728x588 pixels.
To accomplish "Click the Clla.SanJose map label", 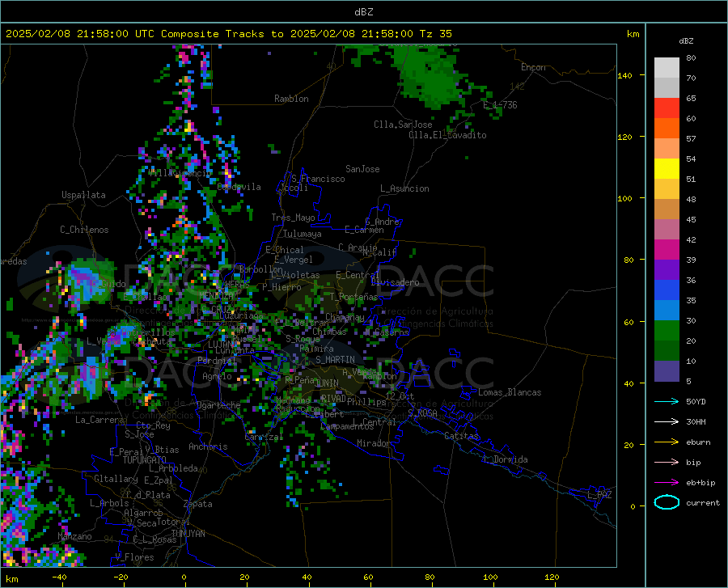I will [x=403, y=125].
